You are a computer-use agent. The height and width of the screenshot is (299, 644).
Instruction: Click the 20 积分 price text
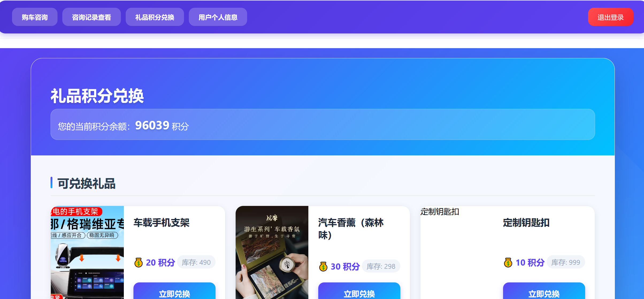[160, 263]
